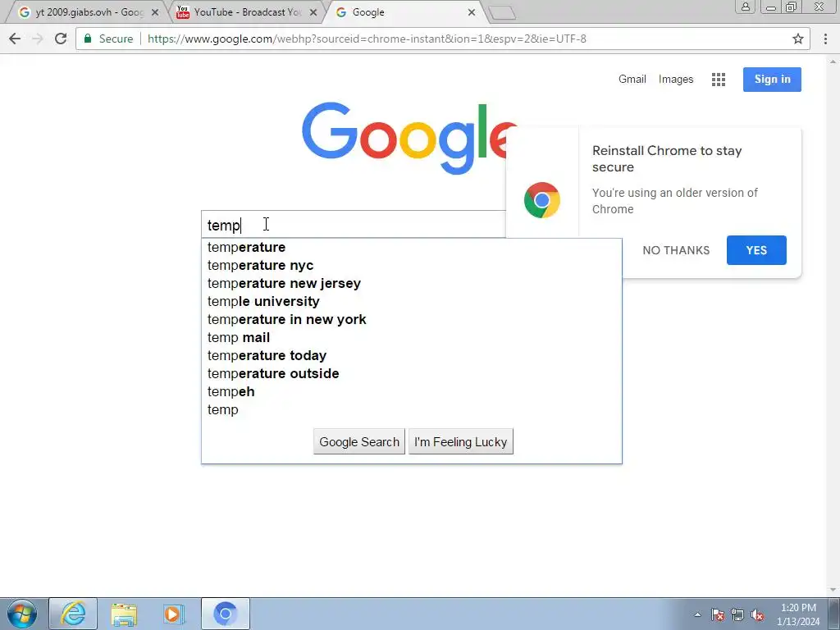Select the suggestion "tempeh"
840x630 pixels.
412,391
